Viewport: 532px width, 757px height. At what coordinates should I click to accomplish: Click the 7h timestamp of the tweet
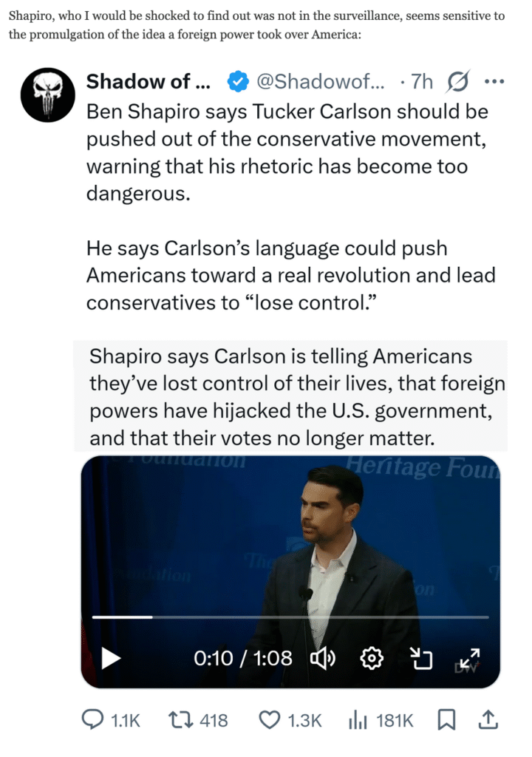(x=422, y=82)
